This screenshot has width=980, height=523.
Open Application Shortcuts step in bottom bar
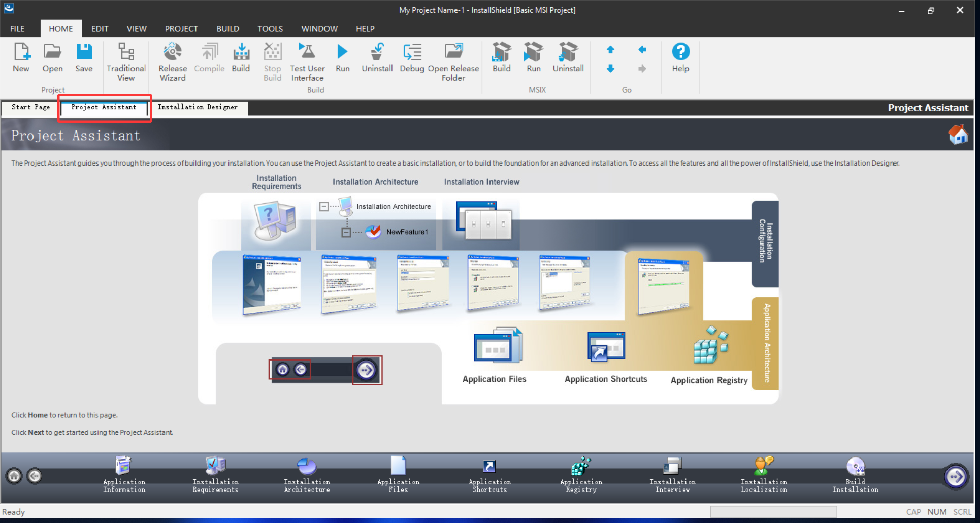pyautogui.click(x=489, y=475)
